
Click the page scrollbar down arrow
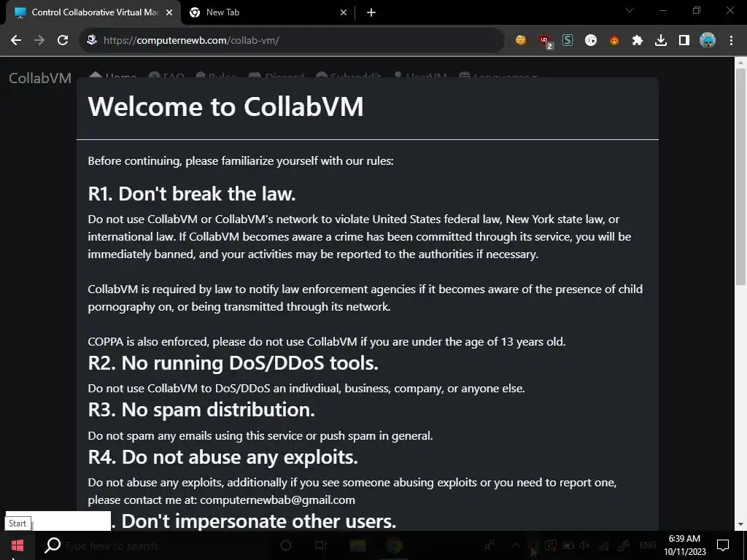[x=741, y=524]
